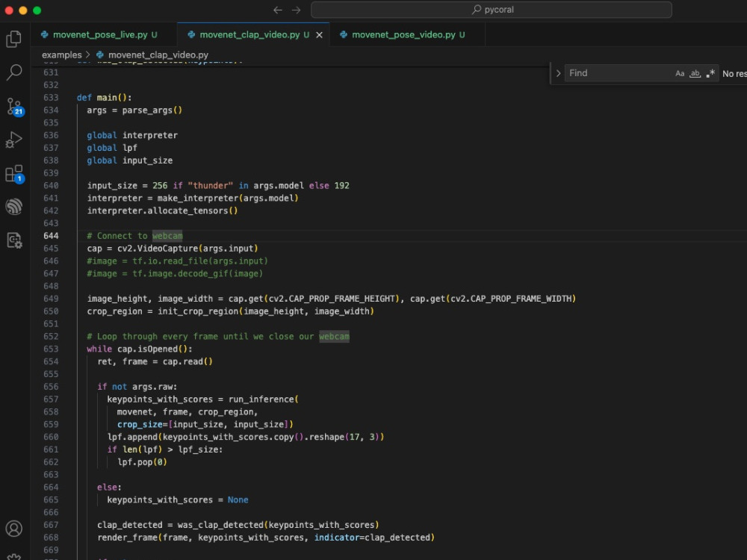Click the document-with-gear extension icon
Image resolution: width=747 pixels, height=560 pixels.
[15, 240]
